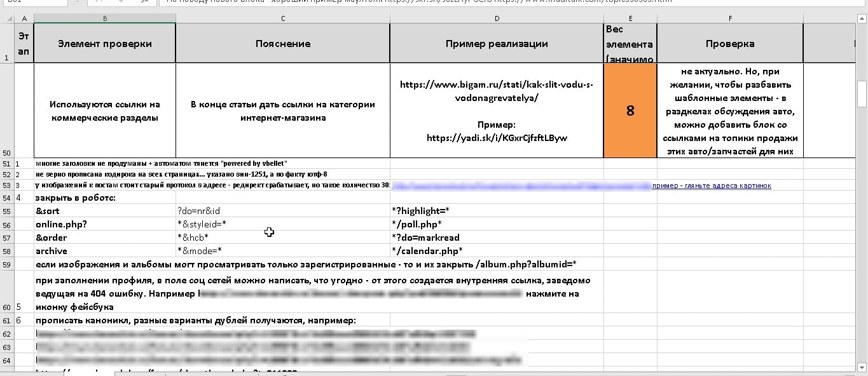The image size is (868, 376).
Task: Select column F header
Action: click(730, 18)
